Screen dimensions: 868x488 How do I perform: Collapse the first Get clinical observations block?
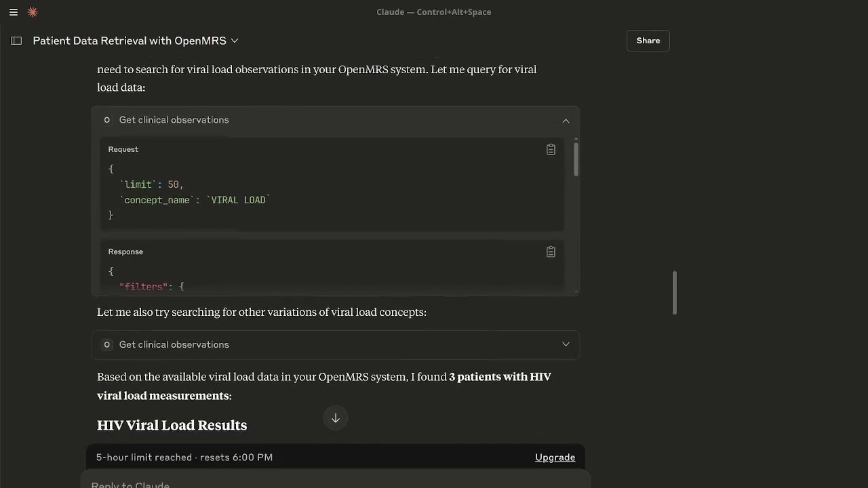click(566, 121)
